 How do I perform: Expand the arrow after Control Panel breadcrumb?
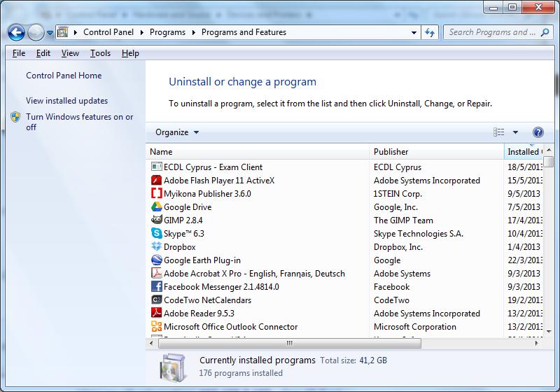click(142, 32)
